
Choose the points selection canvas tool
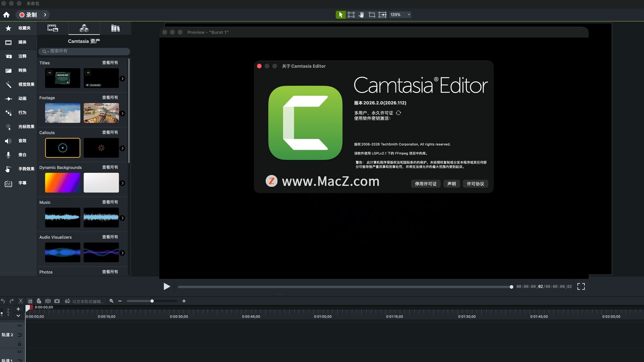[x=351, y=15]
